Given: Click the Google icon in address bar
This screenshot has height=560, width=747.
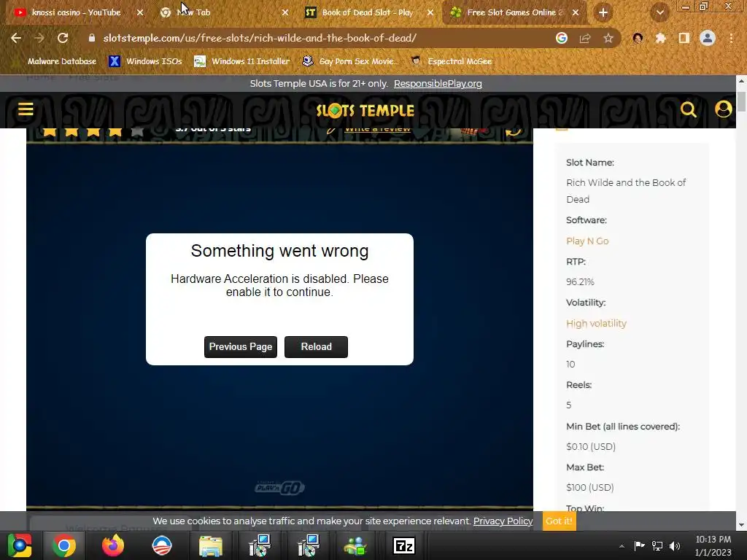Looking at the screenshot, I should coord(561,38).
